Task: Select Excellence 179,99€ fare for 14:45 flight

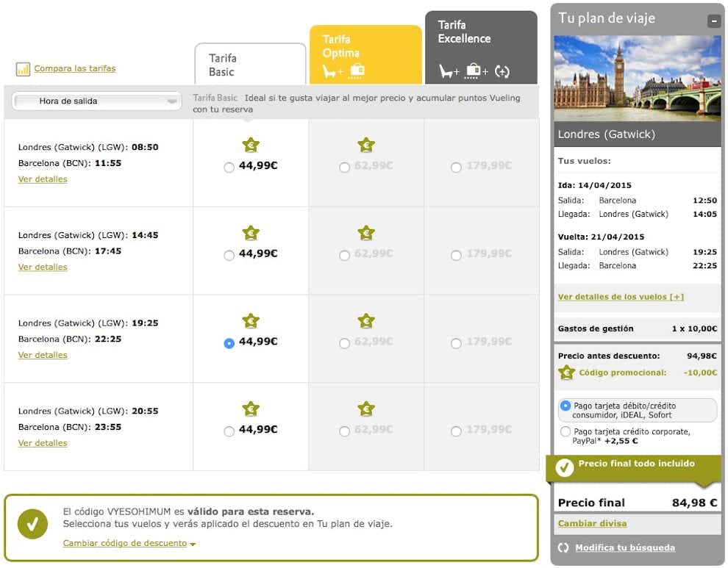Action: click(456, 255)
